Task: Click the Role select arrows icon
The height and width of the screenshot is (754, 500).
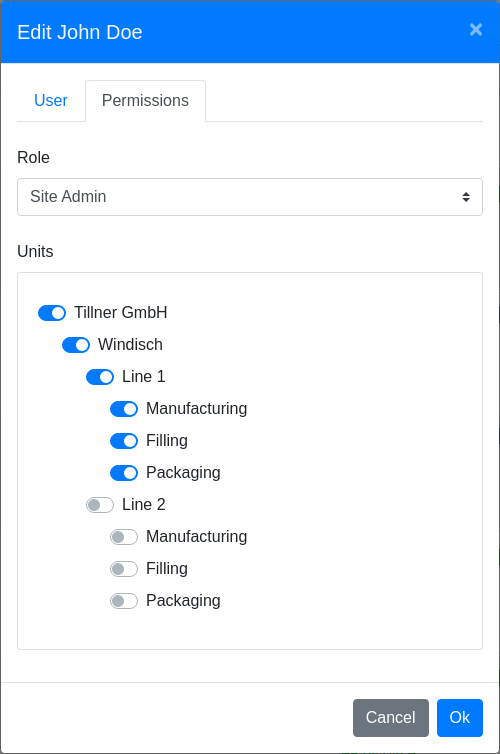Action: point(466,197)
